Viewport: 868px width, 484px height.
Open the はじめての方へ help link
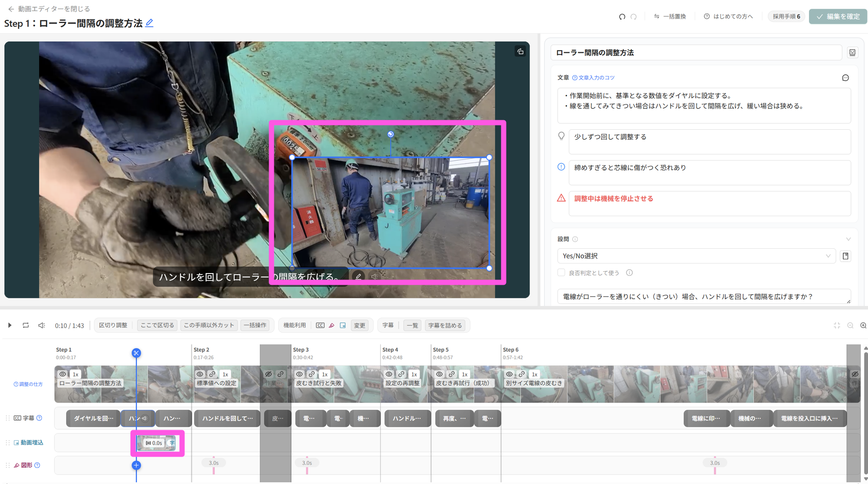(x=729, y=16)
